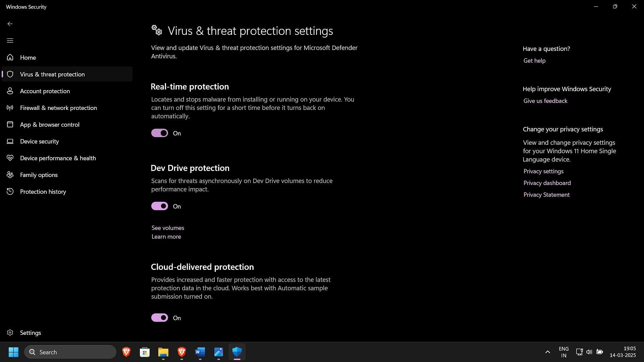This screenshot has height=362, width=644.
Task: Click the Settings gear icon in sidebar
Action: pos(10,333)
